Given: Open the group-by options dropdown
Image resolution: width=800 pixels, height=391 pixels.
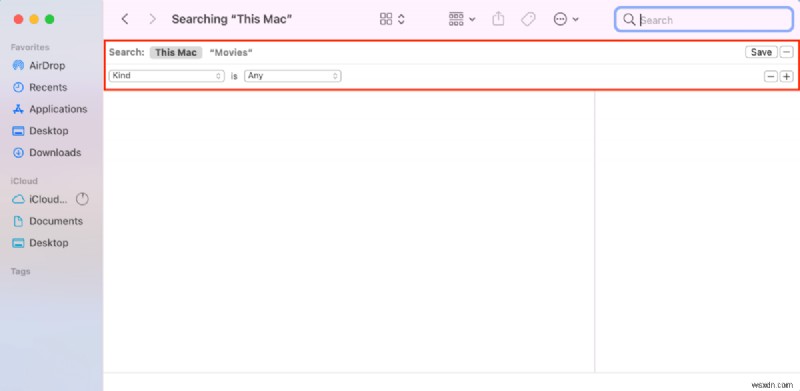Looking at the screenshot, I should [462, 19].
